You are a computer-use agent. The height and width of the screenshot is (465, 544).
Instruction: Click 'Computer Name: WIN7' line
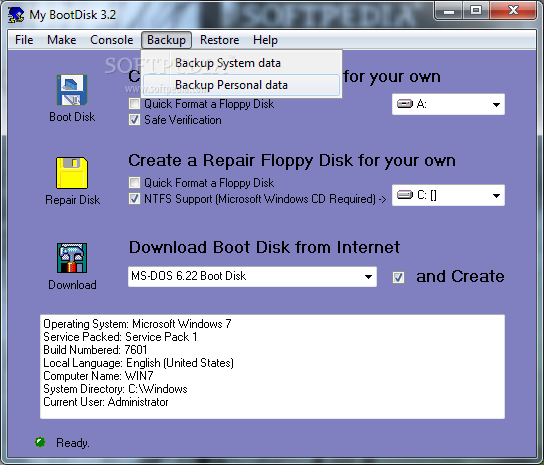(x=98, y=376)
